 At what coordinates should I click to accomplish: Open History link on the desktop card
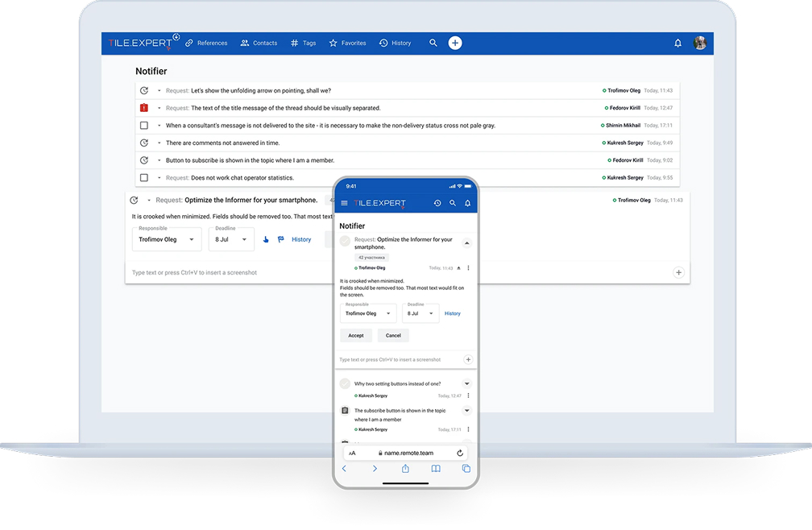click(301, 240)
